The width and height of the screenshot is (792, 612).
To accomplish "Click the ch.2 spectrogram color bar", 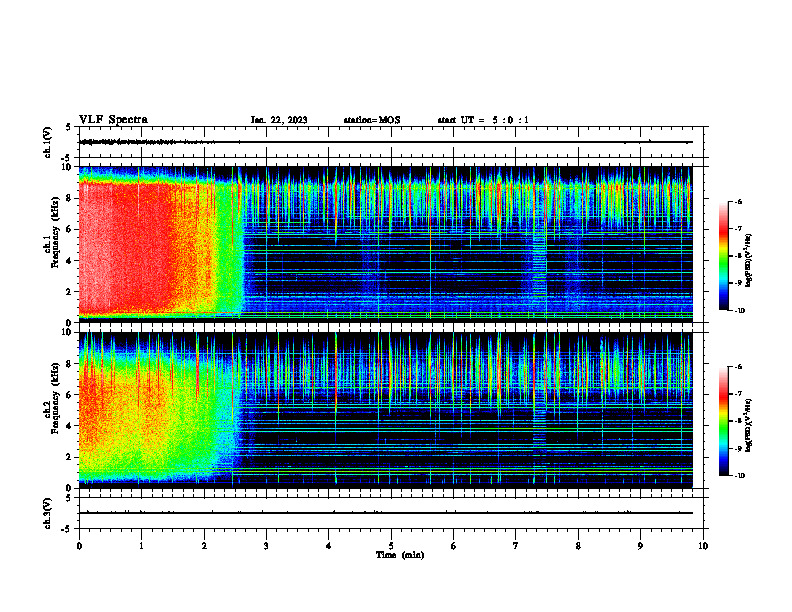I will click(x=723, y=422).
